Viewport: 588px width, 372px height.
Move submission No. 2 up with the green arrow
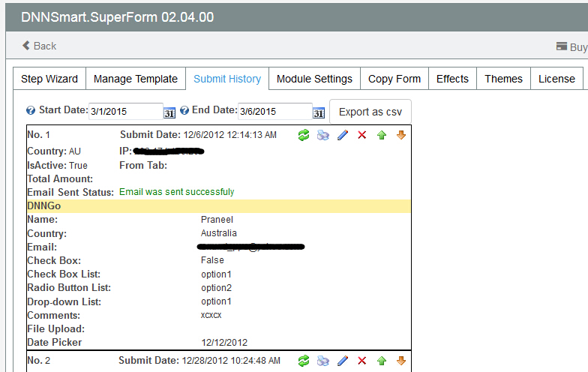(x=382, y=361)
